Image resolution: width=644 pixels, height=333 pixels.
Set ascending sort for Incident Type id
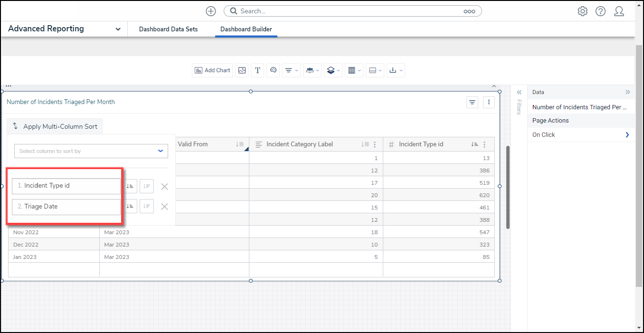[x=131, y=186]
